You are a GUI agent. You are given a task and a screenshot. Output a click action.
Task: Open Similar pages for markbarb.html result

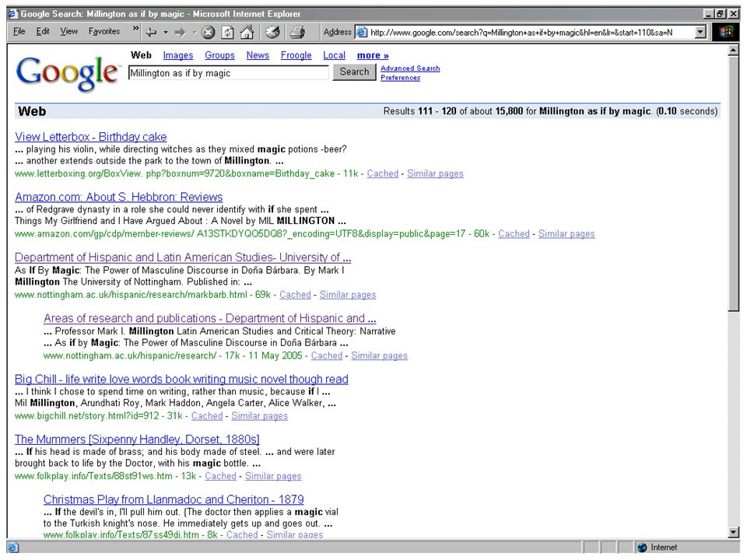[x=348, y=295]
